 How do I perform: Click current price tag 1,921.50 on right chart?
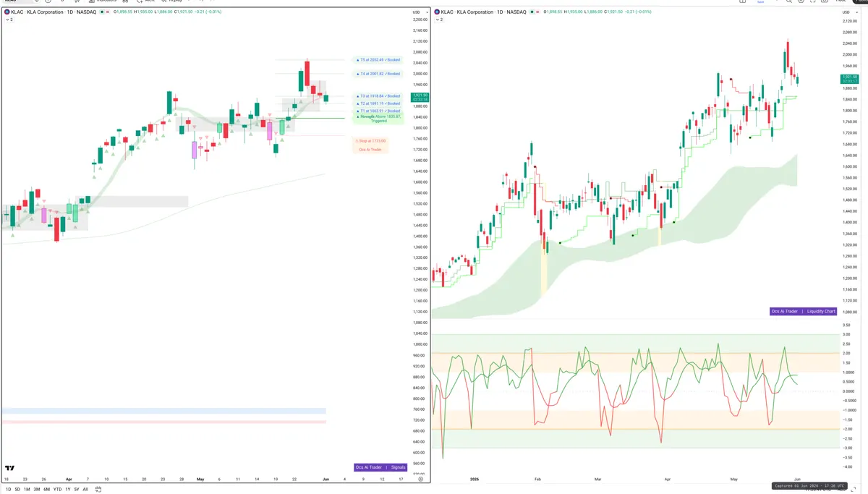[x=849, y=80]
